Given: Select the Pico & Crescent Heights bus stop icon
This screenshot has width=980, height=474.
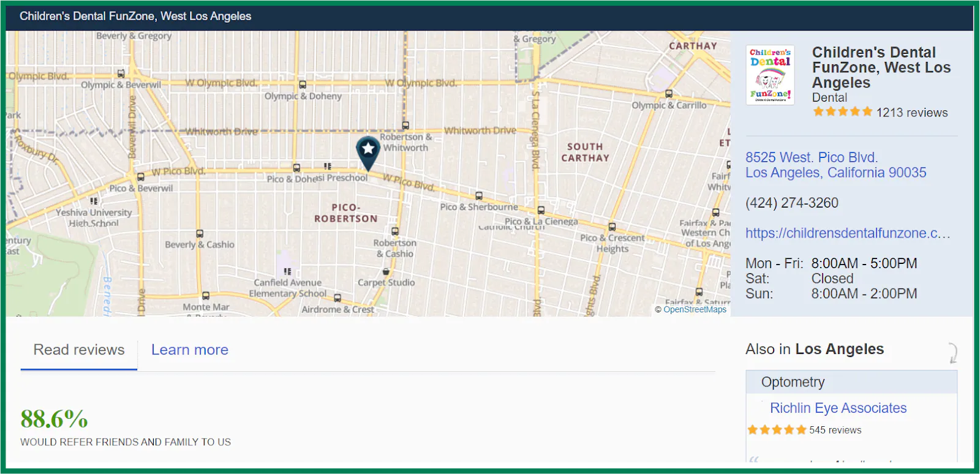Looking at the screenshot, I should (x=612, y=227).
